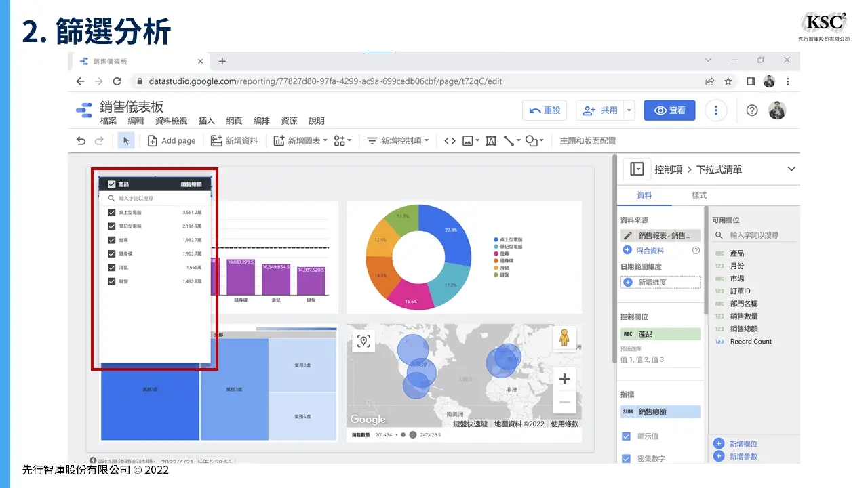Open the 資源 menu
868x488 pixels.
click(x=289, y=121)
